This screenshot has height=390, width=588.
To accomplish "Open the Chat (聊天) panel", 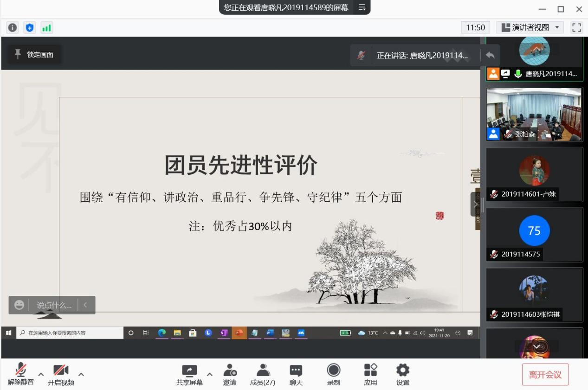I will coord(296,374).
